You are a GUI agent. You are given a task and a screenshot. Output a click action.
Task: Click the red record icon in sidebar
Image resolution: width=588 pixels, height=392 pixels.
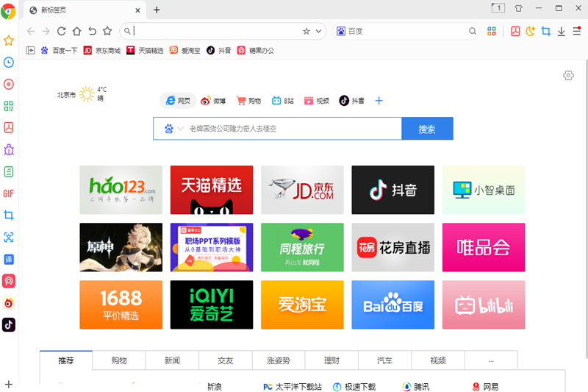click(x=9, y=84)
